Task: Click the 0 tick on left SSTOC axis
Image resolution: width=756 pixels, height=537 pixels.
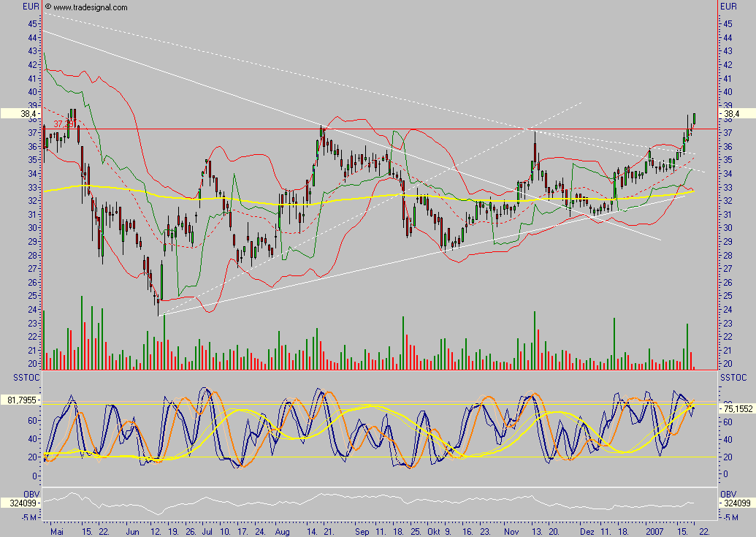Action: pos(35,476)
